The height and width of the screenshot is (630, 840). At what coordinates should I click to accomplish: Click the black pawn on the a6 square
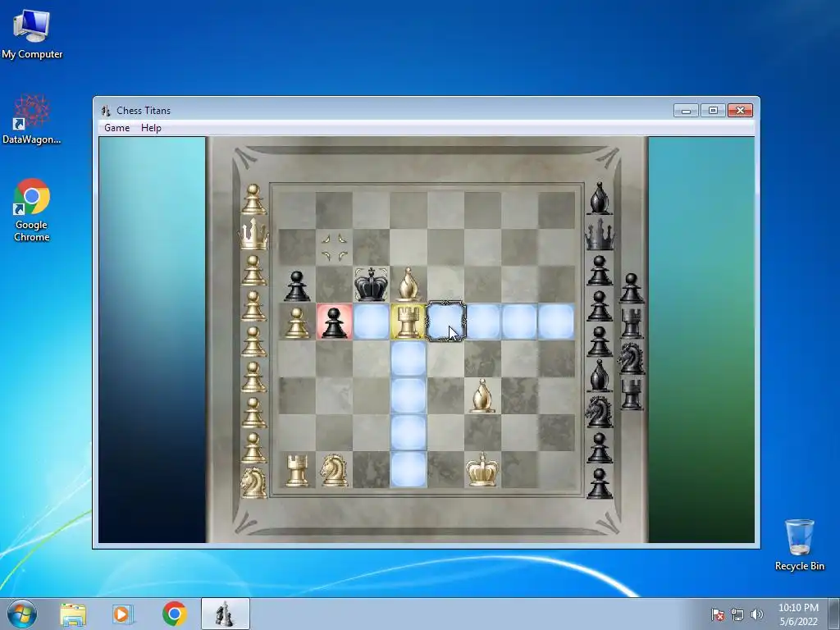[297, 285]
